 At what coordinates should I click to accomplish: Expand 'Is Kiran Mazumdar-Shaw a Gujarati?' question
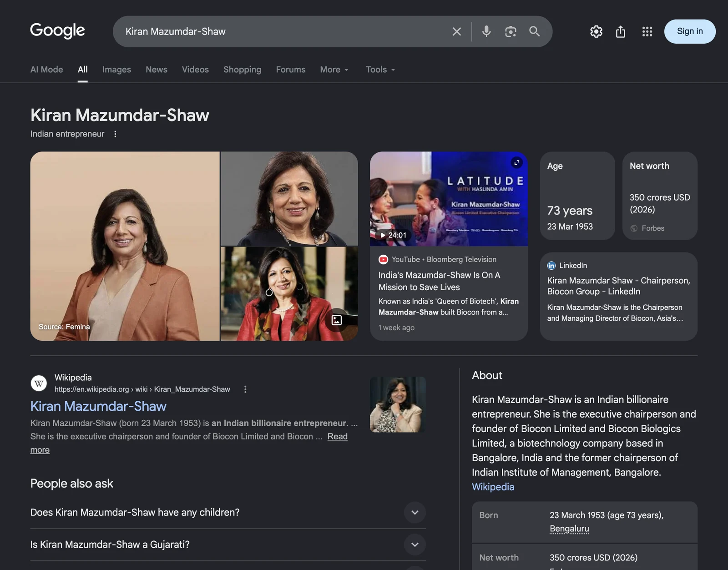pos(228,545)
